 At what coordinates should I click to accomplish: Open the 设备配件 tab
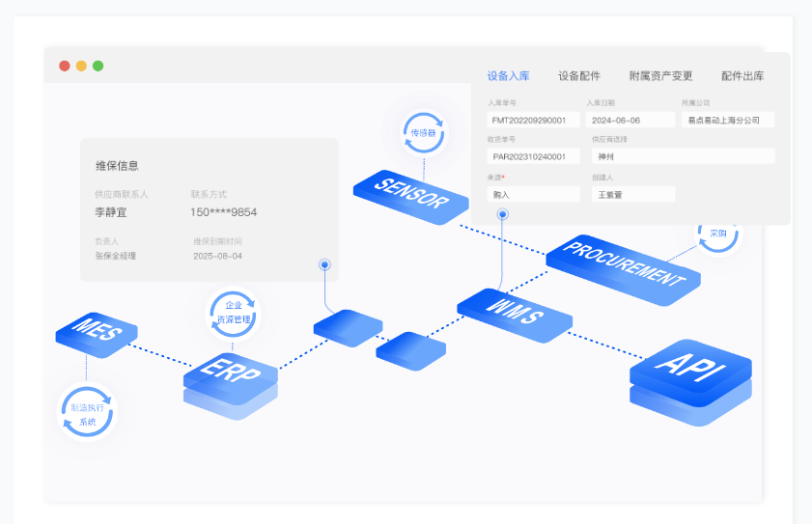pyautogui.click(x=579, y=76)
